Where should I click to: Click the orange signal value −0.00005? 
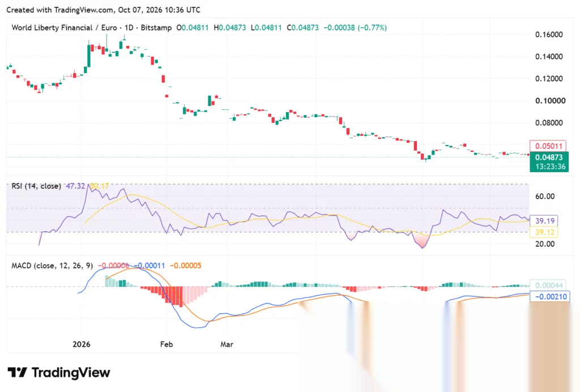pyautogui.click(x=186, y=266)
